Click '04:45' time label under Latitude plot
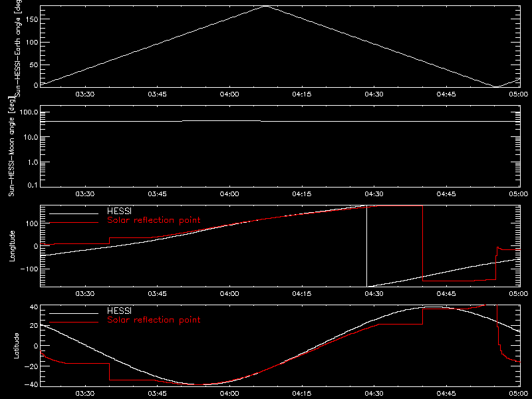Image resolution: width=532 pixels, height=399 pixels. click(x=446, y=393)
